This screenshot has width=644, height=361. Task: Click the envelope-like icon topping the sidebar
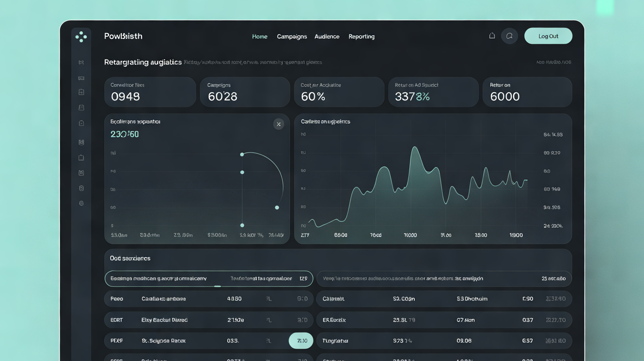(81, 62)
